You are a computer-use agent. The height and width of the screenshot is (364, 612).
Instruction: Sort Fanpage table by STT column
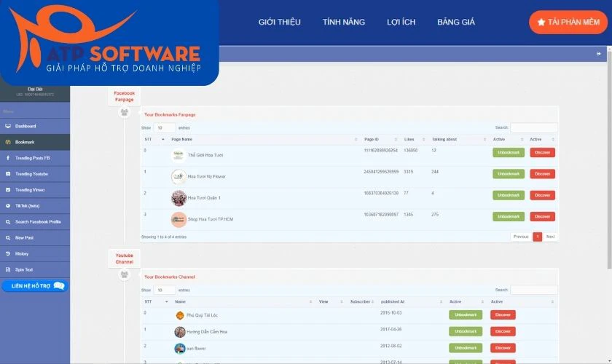click(x=154, y=139)
